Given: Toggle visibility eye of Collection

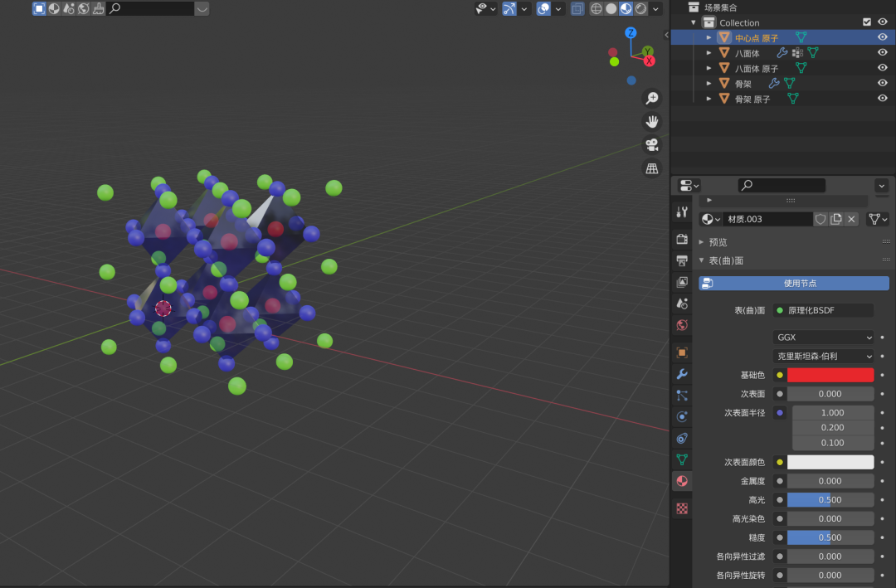Looking at the screenshot, I should click(882, 22).
